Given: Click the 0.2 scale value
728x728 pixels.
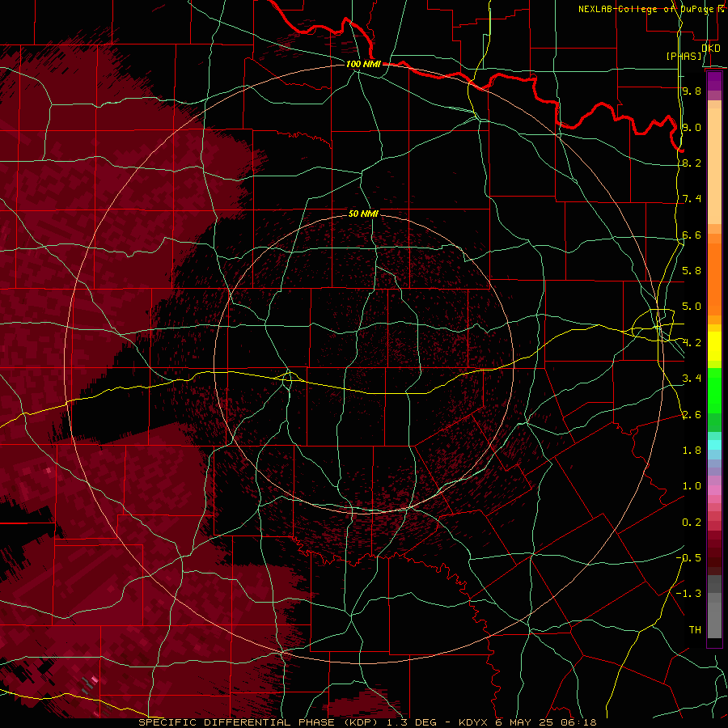Looking at the screenshot, I should 692,523.
